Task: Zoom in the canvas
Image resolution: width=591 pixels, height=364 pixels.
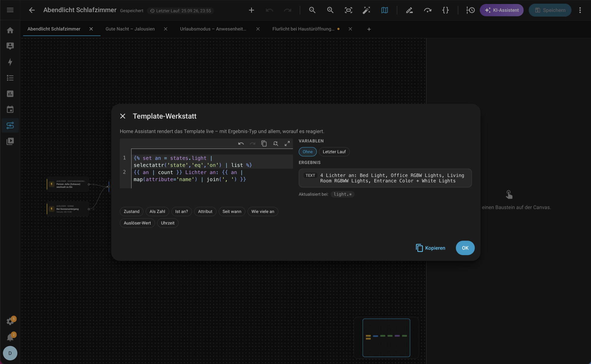Action: (x=330, y=10)
